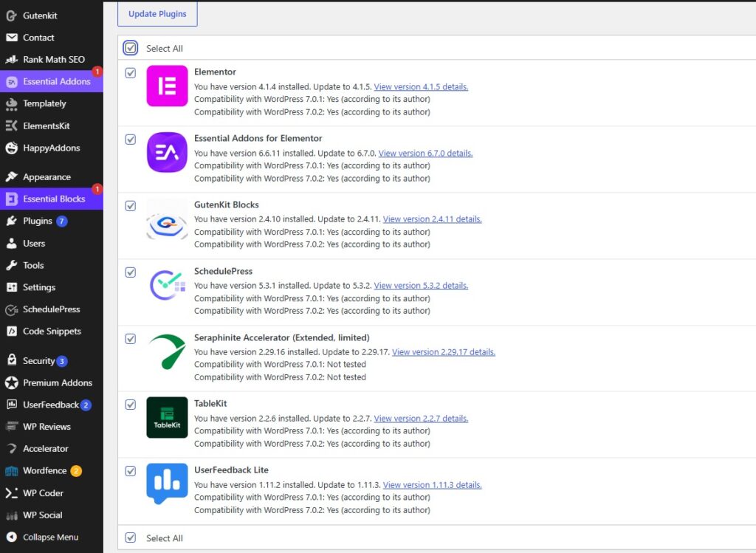Click the Accelerator sidebar icon
The width and height of the screenshot is (756, 553).
tap(12, 449)
